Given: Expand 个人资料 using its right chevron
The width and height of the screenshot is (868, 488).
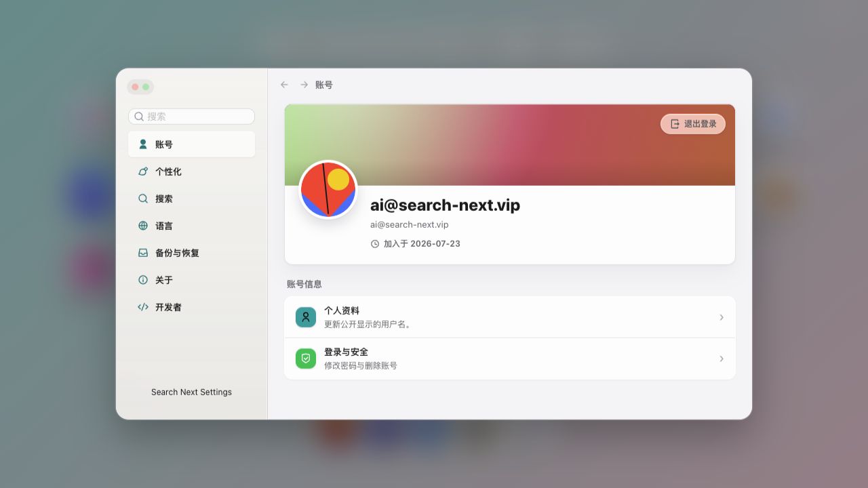Looking at the screenshot, I should coord(722,317).
